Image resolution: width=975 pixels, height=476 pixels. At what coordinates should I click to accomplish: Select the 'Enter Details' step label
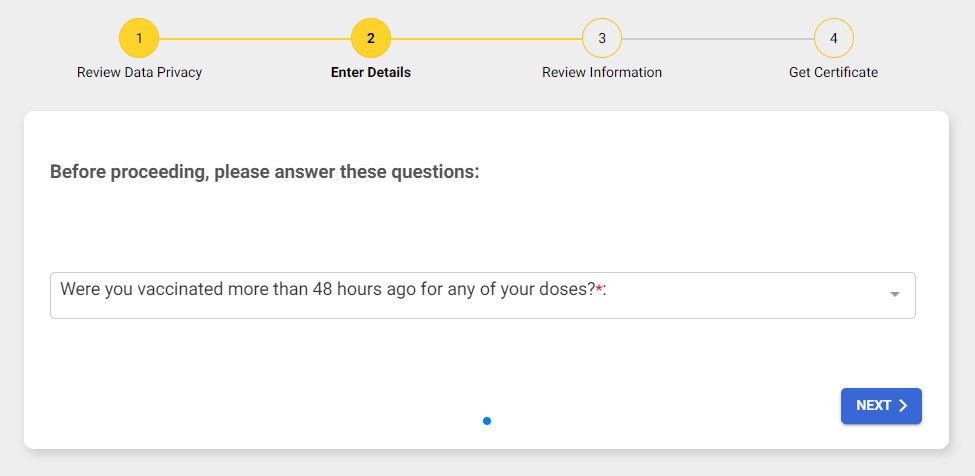[371, 72]
